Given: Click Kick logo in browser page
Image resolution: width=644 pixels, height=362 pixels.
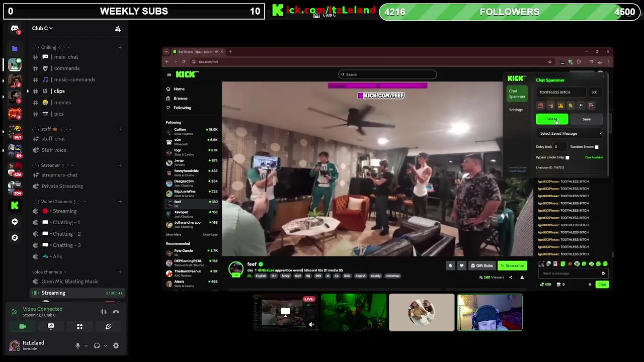Looking at the screenshot, I should click(x=187, y=74).
